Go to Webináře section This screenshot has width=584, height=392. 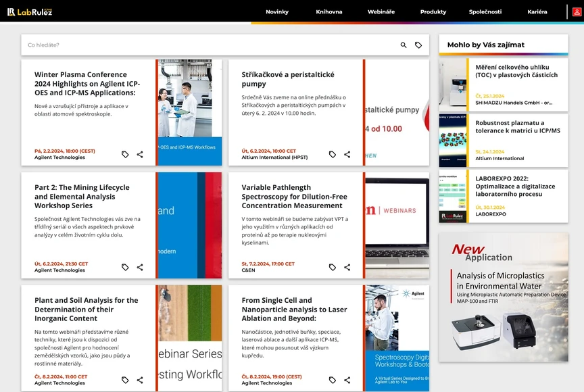(381, 12)
